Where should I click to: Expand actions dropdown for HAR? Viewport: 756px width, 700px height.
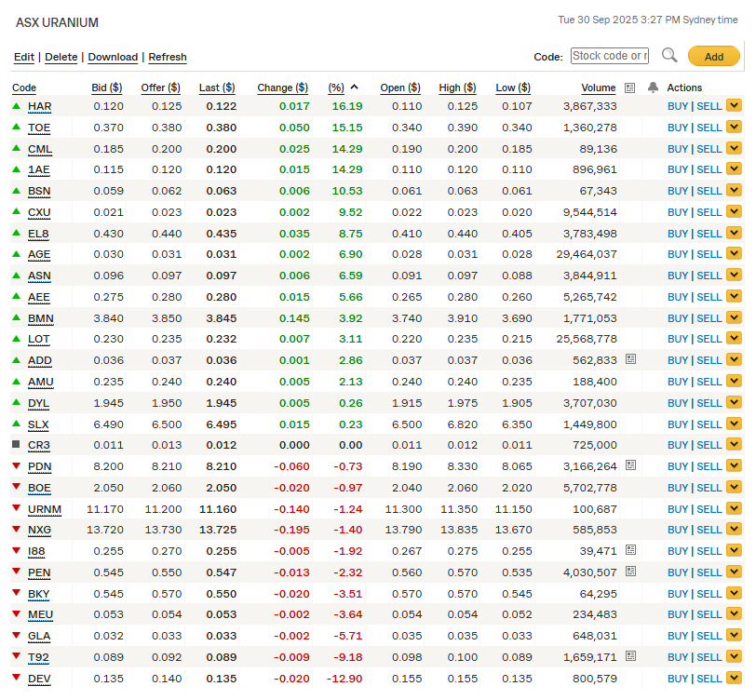click(x=734, y=105)
